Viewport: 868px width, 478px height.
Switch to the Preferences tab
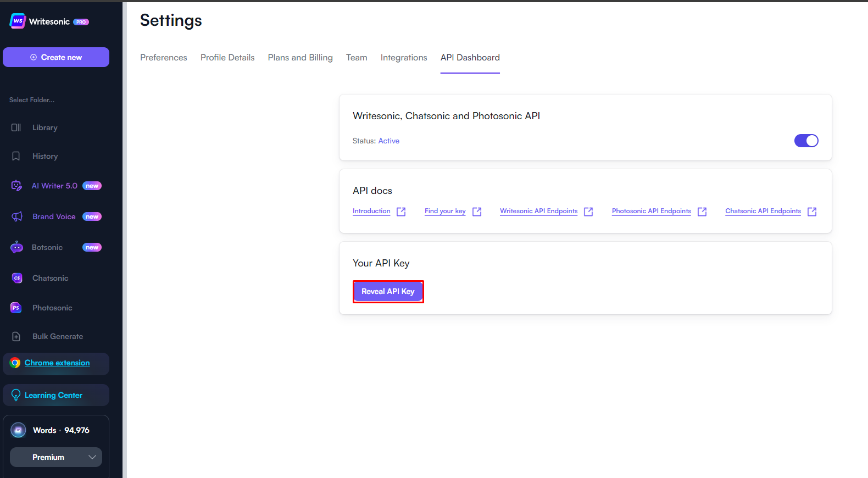(164, 58)
